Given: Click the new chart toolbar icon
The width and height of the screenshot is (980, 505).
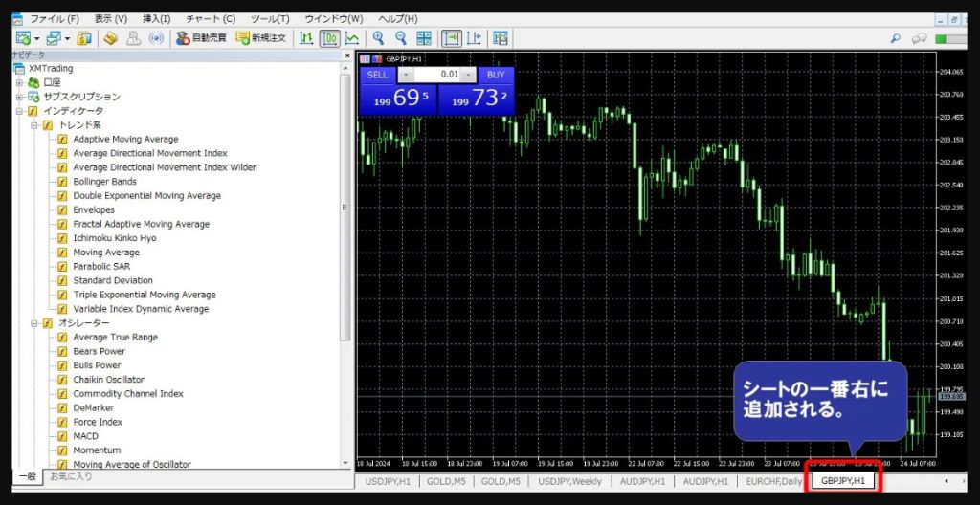Looking at the screenshot, I should [x=23, y=39].
